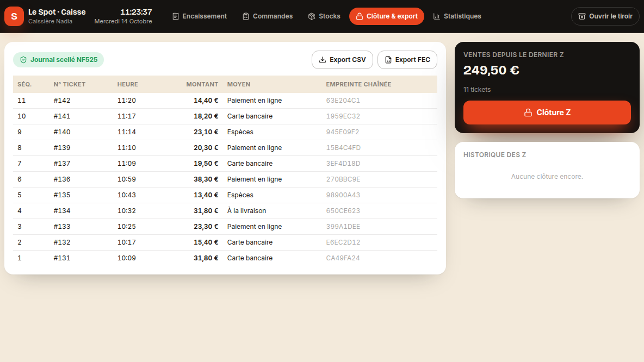Click the N° TICKET column header
The width and height of the screenshot is (644, 362).
[x=70, y=85]
